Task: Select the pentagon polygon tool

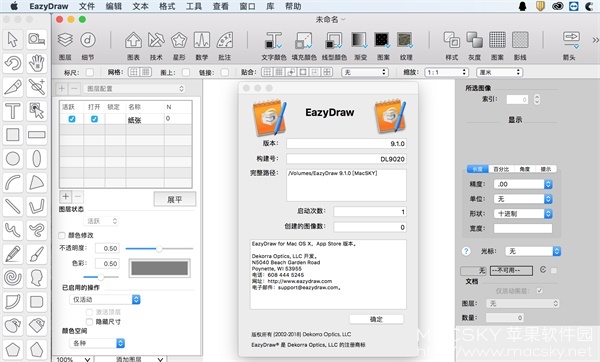Action: point(13,349)
